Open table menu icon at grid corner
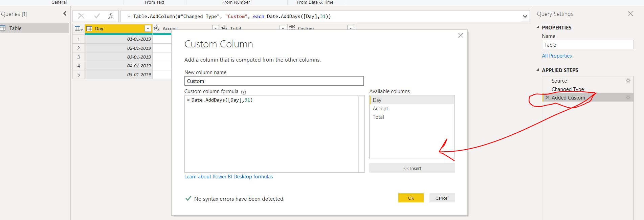Screen dimensions: 644x220 coord(79,29)
